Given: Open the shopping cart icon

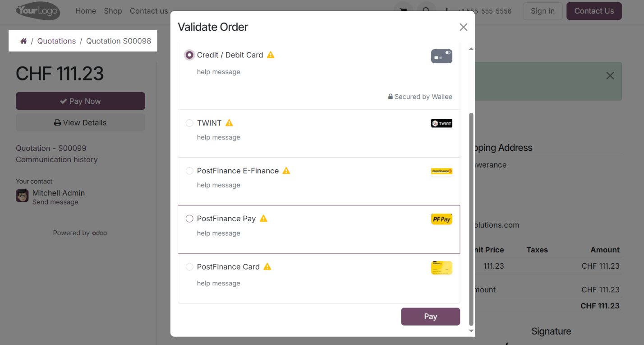Looking at the screenshot, I should point(403,11).
